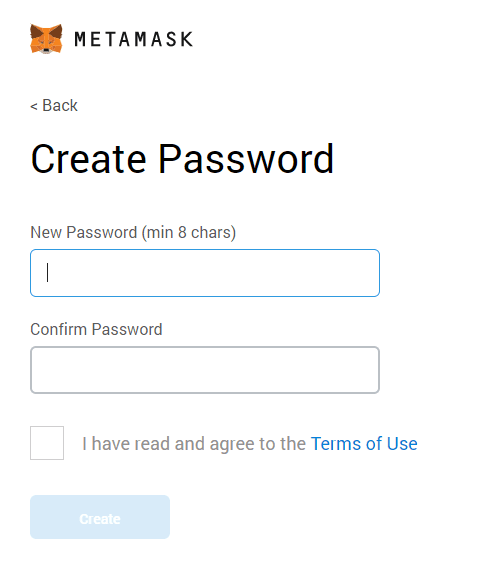
Task: Open the Terms of Use link
Action: coord(364,444)
